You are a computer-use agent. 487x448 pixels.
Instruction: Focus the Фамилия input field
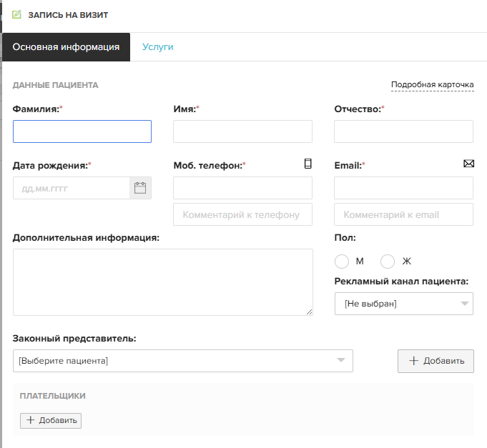click(82, 131)
